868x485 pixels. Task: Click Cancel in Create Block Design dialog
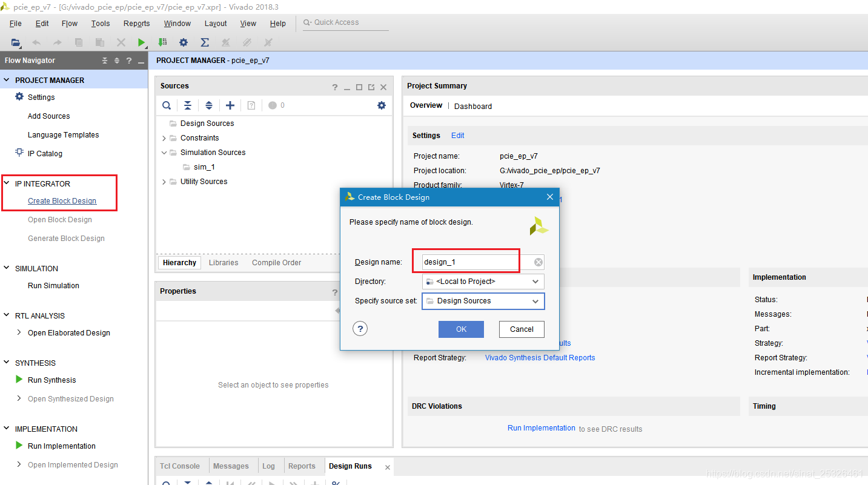click(522, 329)
